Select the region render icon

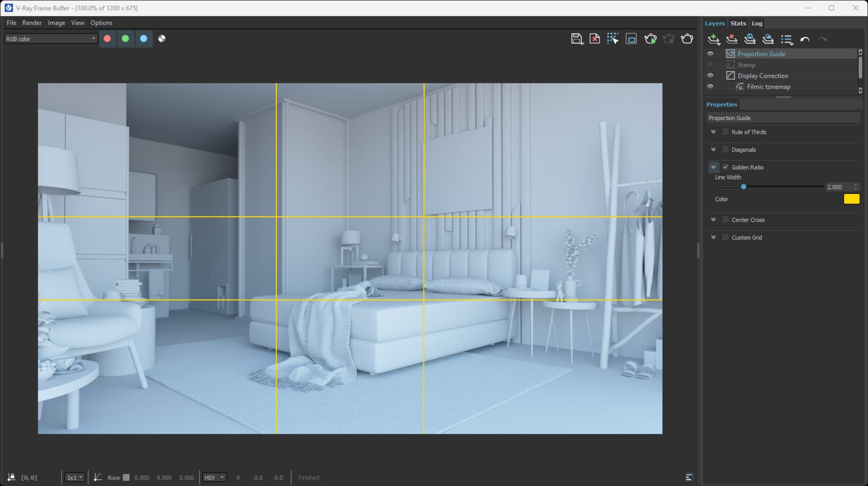pyautogui.click(x=631, y=39)
